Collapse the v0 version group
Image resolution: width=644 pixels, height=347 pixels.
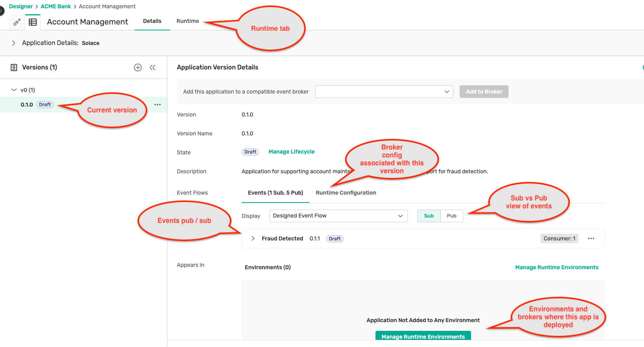pyautogui.click(x=14, y=90)
